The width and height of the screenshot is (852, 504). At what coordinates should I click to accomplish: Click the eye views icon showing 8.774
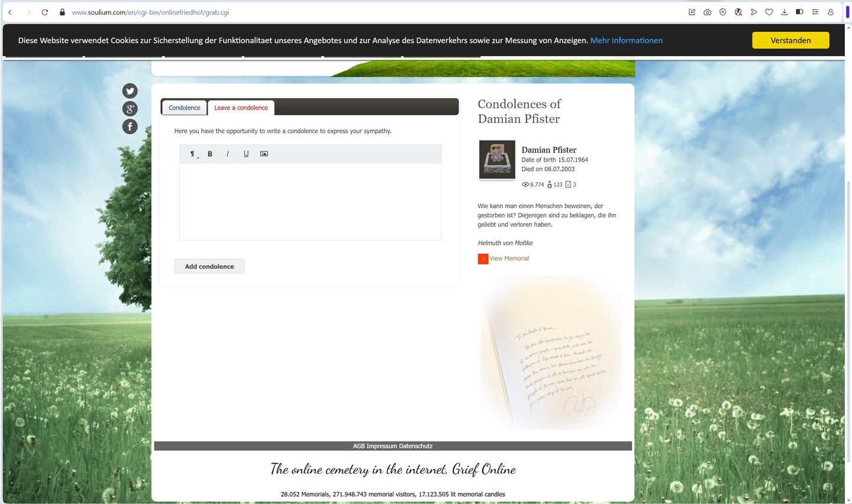coord(525,185)
